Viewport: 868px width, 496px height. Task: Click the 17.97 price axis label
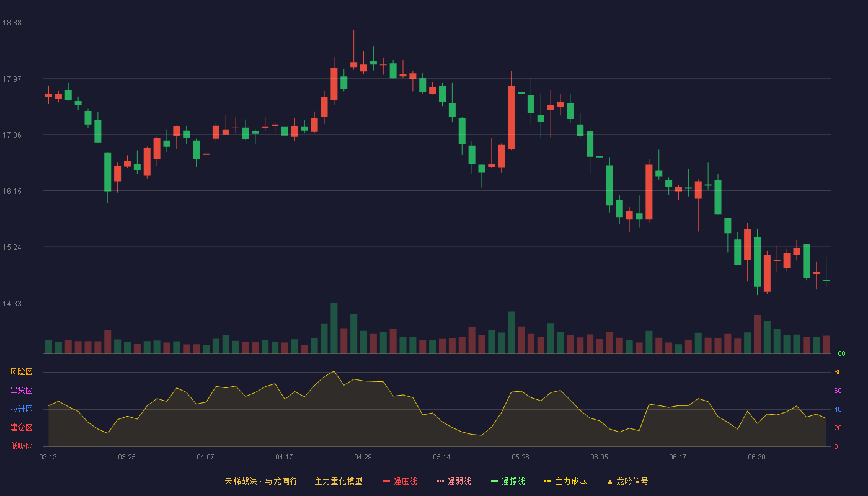point(12,79)
